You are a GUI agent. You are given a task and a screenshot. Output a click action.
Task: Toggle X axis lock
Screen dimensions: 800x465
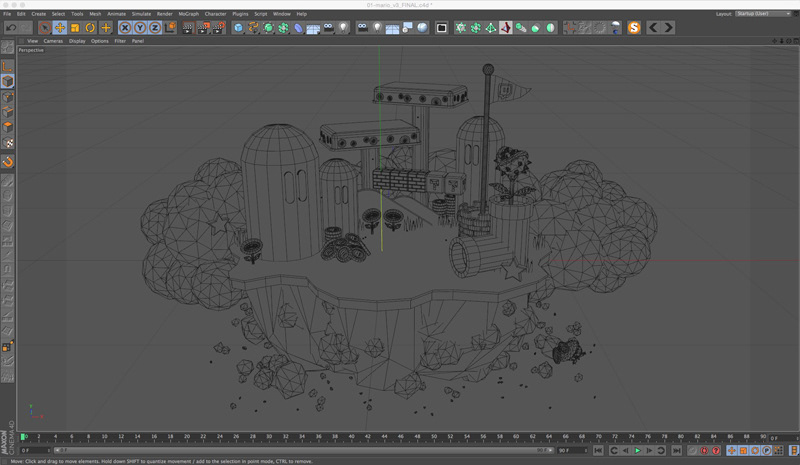pos(125,28)
